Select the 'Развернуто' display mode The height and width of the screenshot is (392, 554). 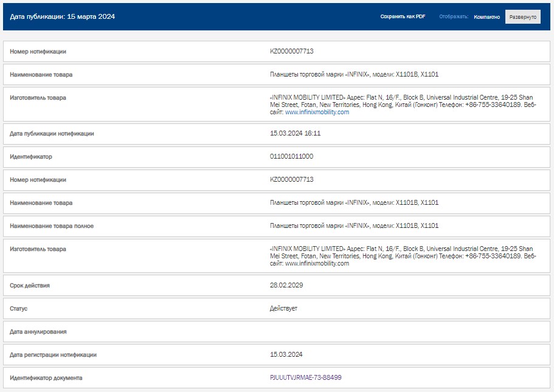523,17
